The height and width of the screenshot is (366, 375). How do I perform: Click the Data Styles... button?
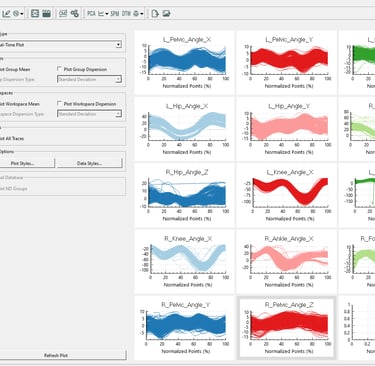coord(90,163)
